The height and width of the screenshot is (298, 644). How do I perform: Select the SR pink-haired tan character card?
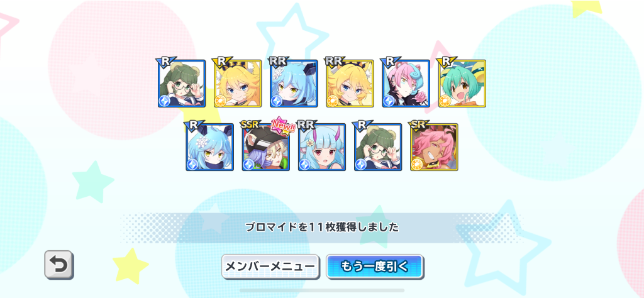click(434, 147)
